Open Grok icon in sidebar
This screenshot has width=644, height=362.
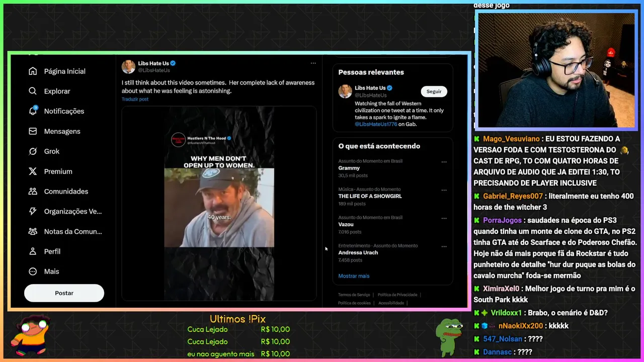(x=33, y=151)
